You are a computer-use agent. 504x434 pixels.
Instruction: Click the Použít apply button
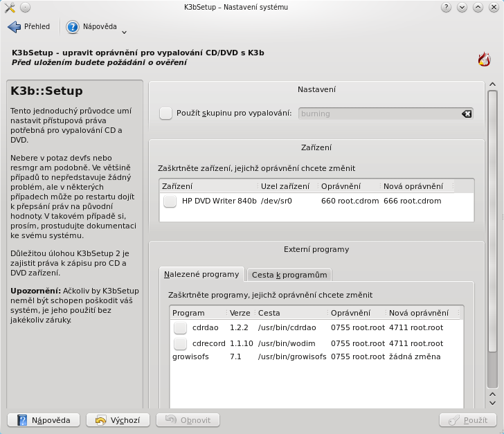coord(468,420)
